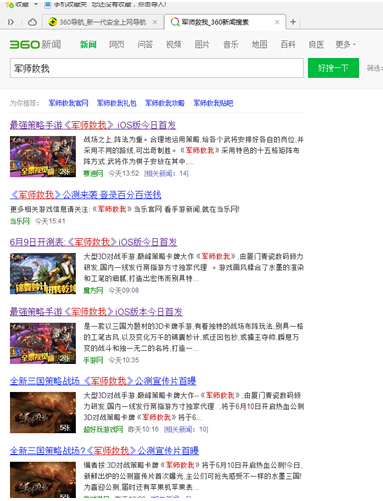The width and height of the screenshot is (383, 501).
Task: Select the 网页 search category
Action: 117,44
